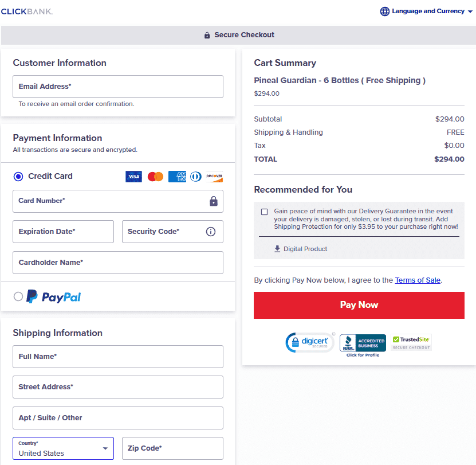Click the Pay Now button
The width and height of the screenshot is (476, 465).
pos(359,305)
